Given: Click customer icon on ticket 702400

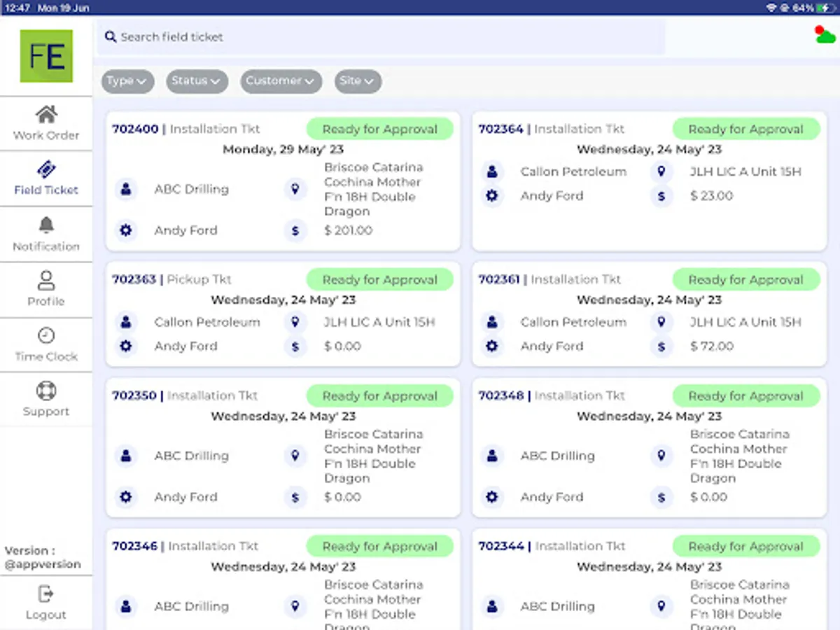Looking at the screenshot, I should (x=126, y=189).
